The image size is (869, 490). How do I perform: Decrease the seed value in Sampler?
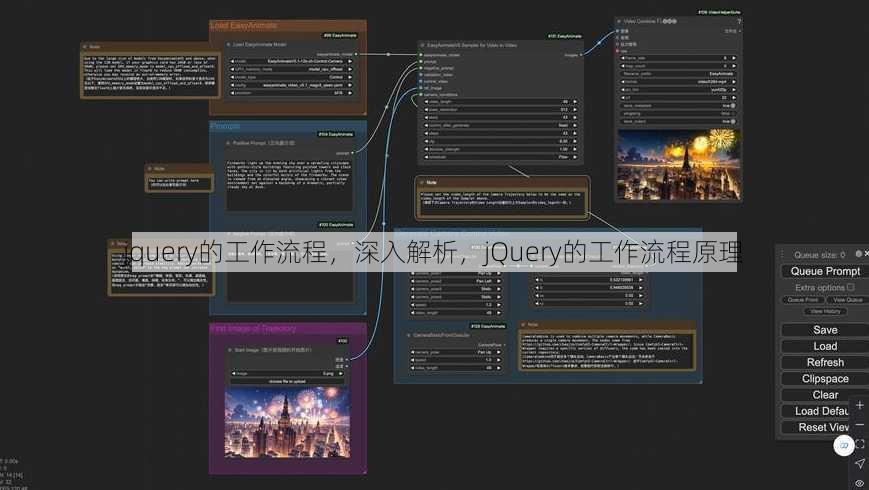pos(426,117)
